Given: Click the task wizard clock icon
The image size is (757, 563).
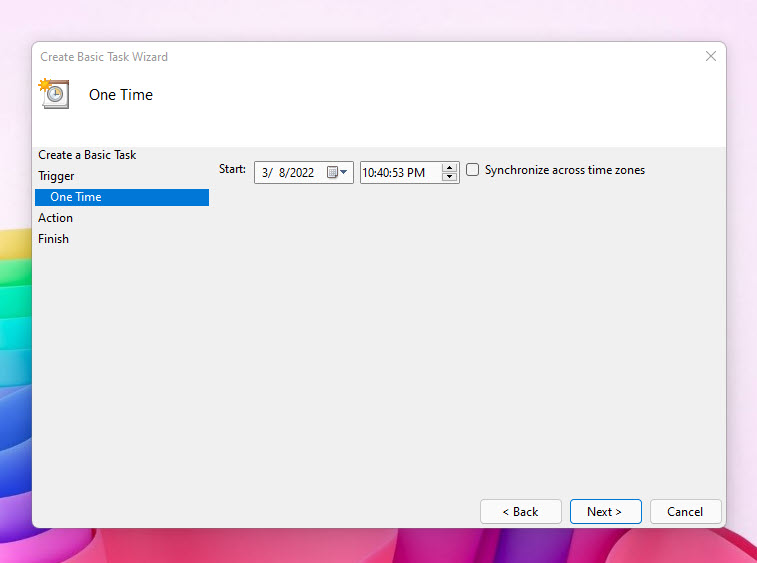Looking at the screenshot, I should coord(54,93).
